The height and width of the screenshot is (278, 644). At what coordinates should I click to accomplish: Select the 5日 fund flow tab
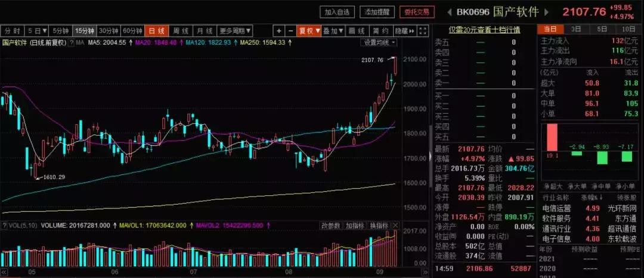(602, 29)
